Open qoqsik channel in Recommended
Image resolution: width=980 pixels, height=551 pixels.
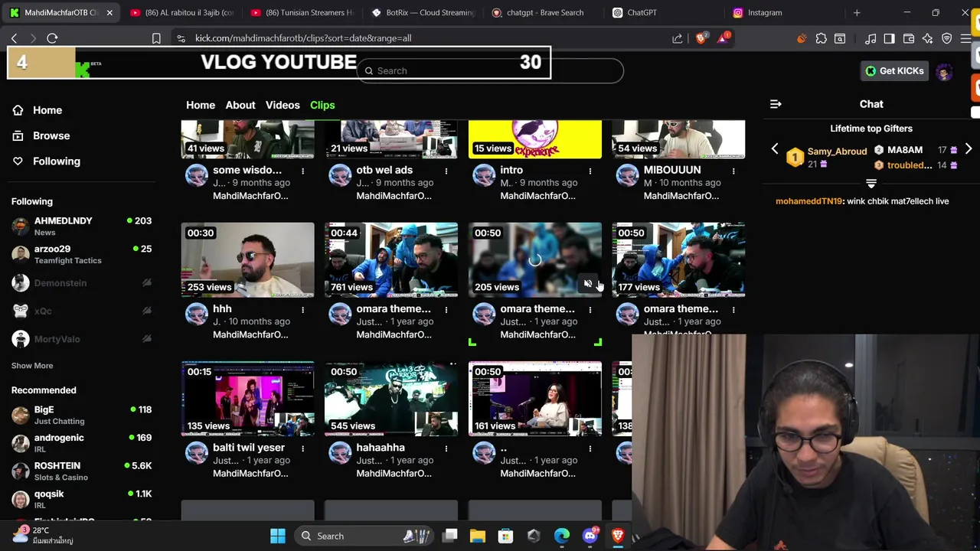point(81,499)
